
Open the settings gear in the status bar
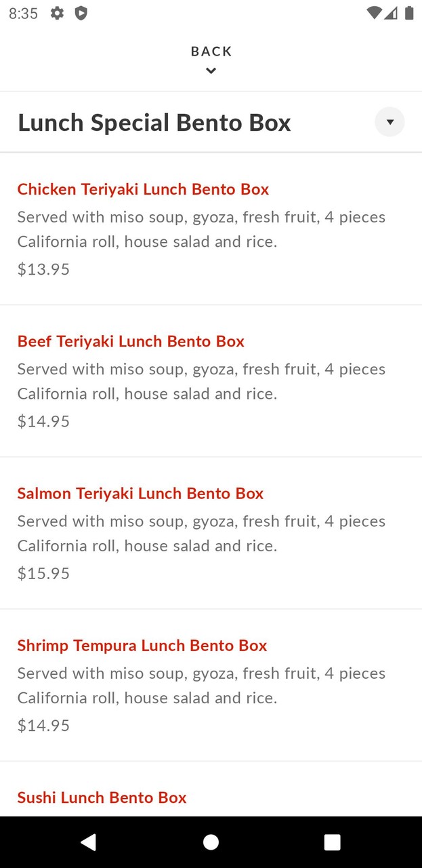click(x=58, y=13)
